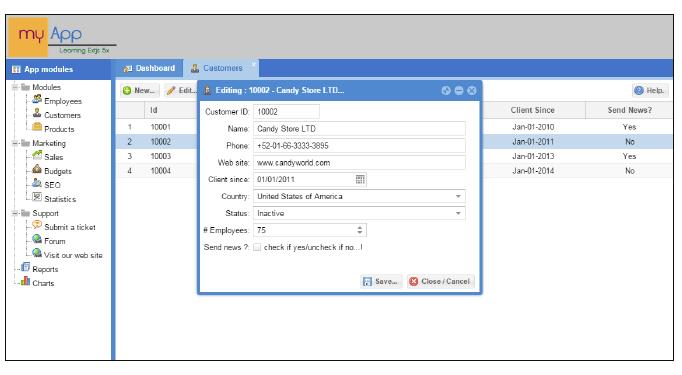Click the dialog pin/restore tool icon
Image resolution: width=682 pixels, height=375 pixels.
coord(446,90)
